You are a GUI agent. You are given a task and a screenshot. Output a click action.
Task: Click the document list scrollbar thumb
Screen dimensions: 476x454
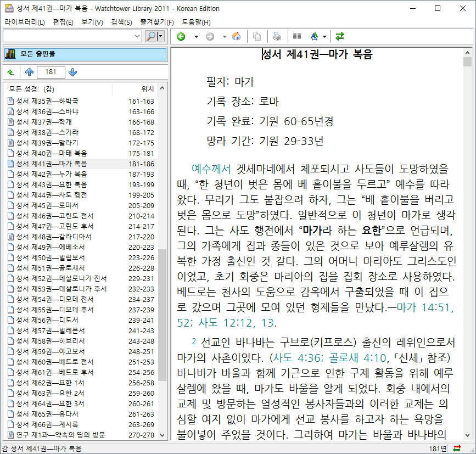pyautogui.click(x=163, y=315)
